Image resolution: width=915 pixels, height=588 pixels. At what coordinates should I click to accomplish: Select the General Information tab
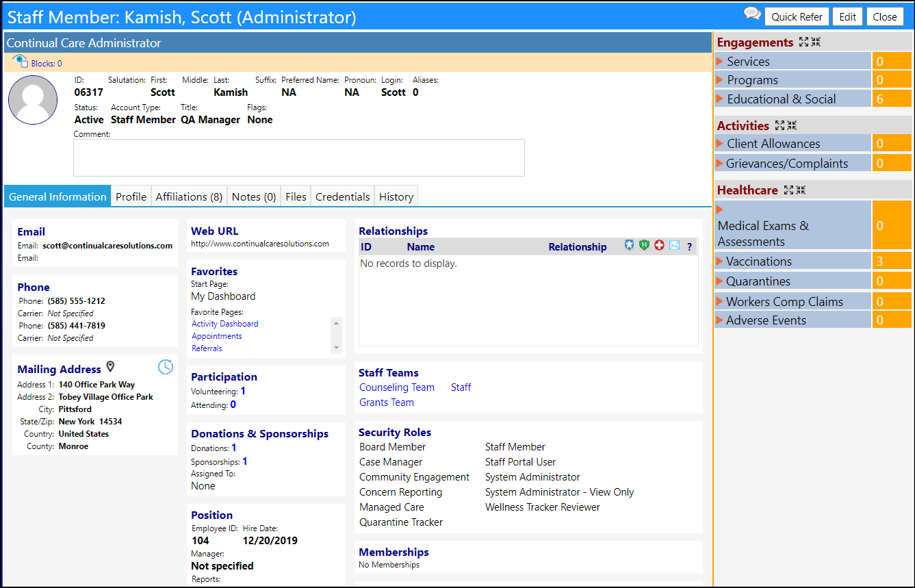[x=57, y=196]
